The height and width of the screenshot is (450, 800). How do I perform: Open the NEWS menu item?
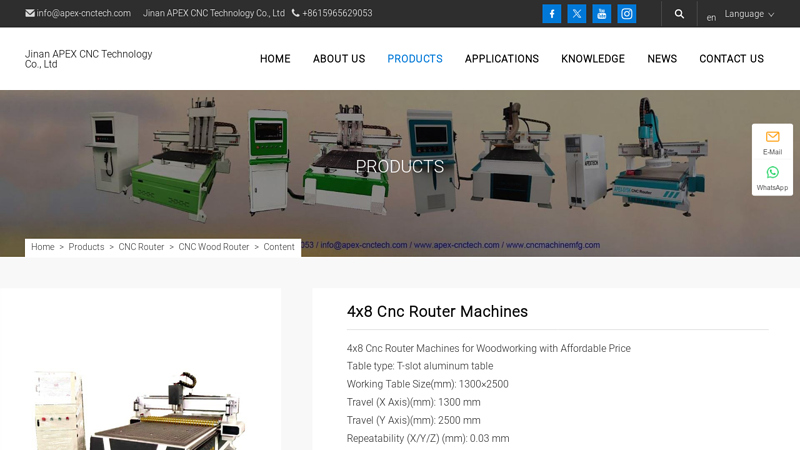(x=662, y=59)
